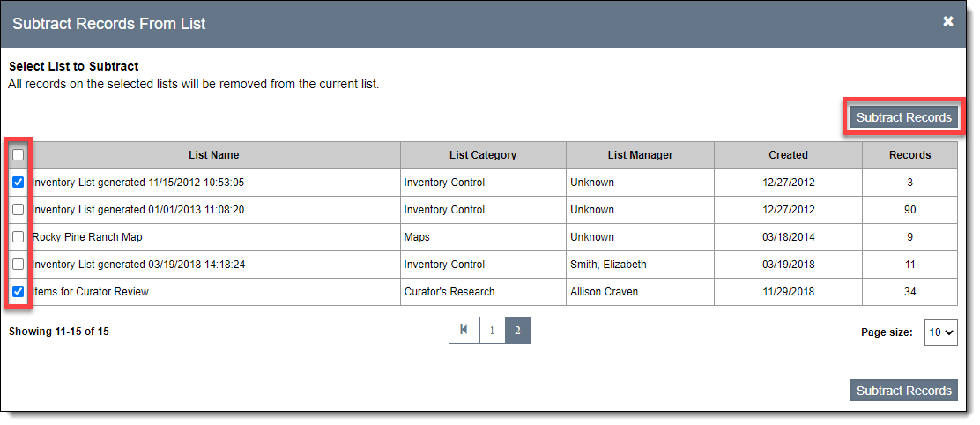Check Inventory List generated 01/01/2013 checkbox
This screenshot has height=425, width=980.
[x=19, y=210]
